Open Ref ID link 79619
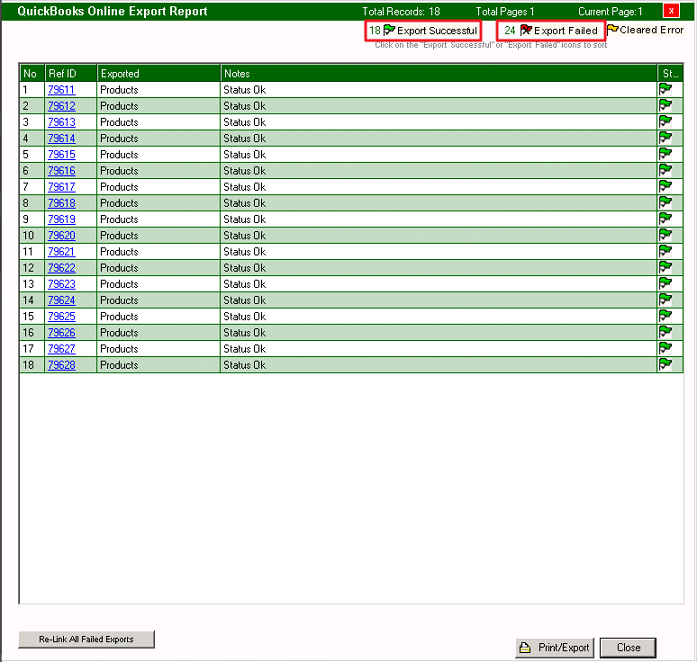This screenshot has width=697, height=662. (61, 219)
